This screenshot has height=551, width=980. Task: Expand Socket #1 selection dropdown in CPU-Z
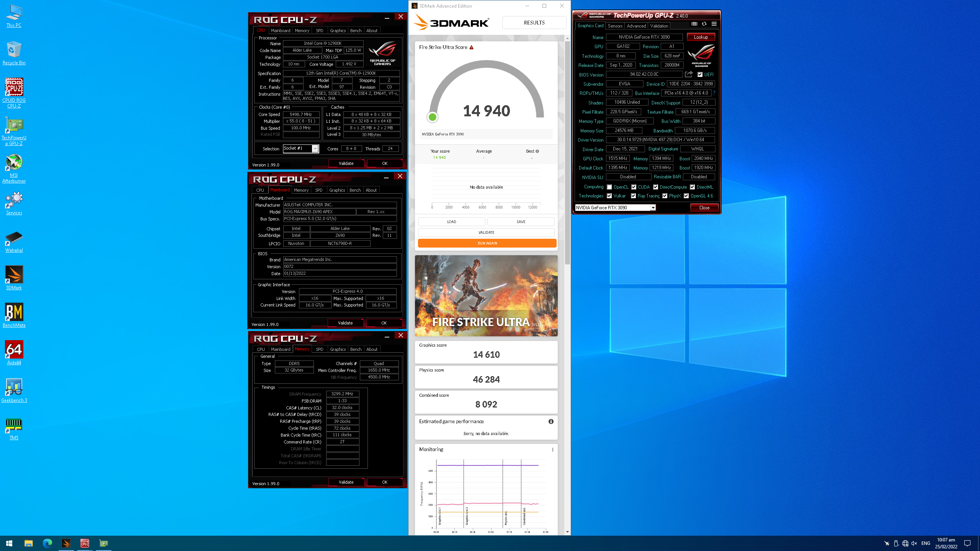coord(315,148)
